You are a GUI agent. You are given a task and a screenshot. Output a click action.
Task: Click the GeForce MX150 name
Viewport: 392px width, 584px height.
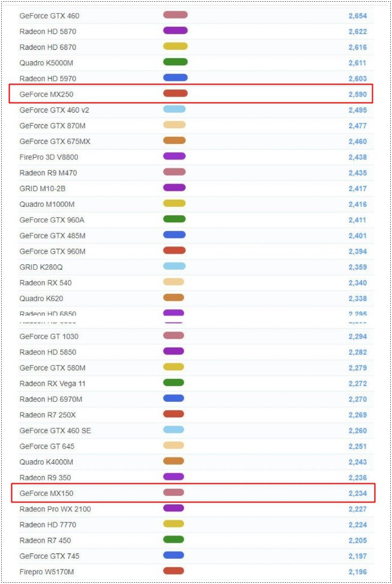(46, 493)
